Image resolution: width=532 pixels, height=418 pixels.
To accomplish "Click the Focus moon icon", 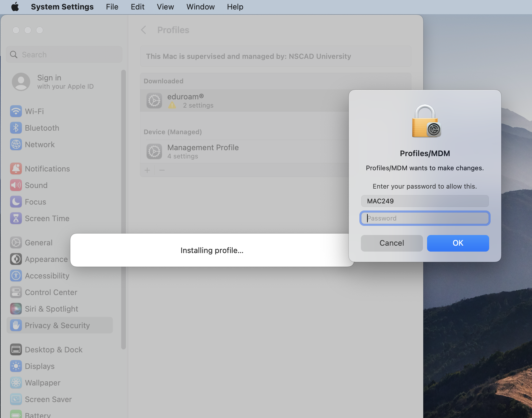I will pyautogui.click(x=16, y=202).
